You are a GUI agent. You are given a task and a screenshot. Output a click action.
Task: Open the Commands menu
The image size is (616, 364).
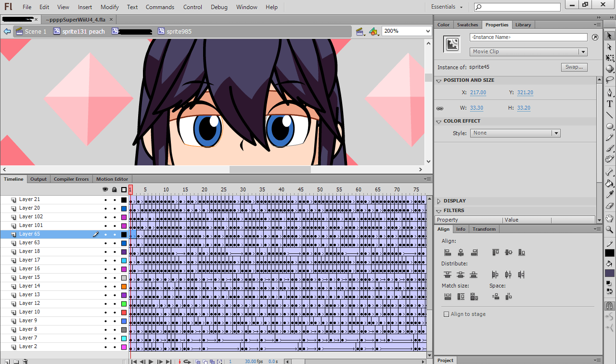(160, 7)
